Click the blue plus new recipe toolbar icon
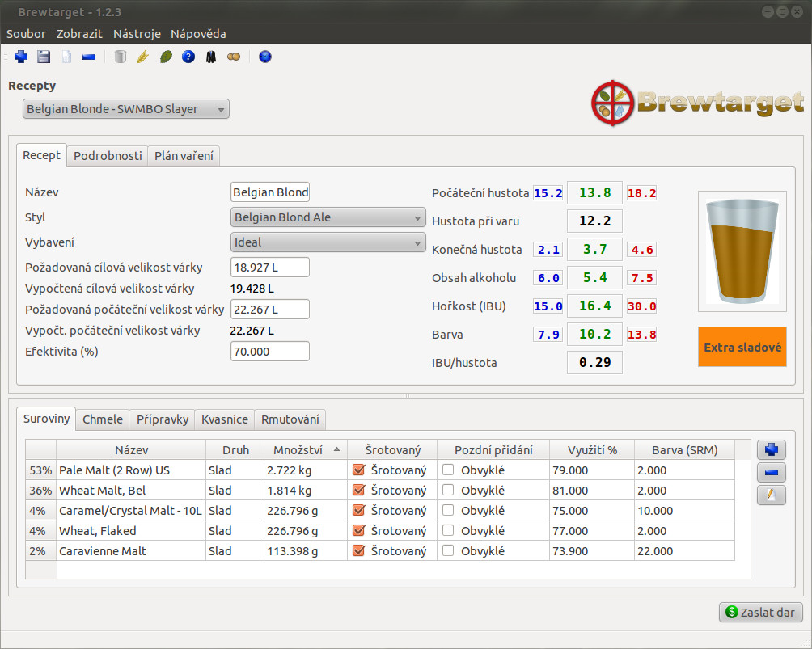The image size is (812, 649). click(21, 57)
